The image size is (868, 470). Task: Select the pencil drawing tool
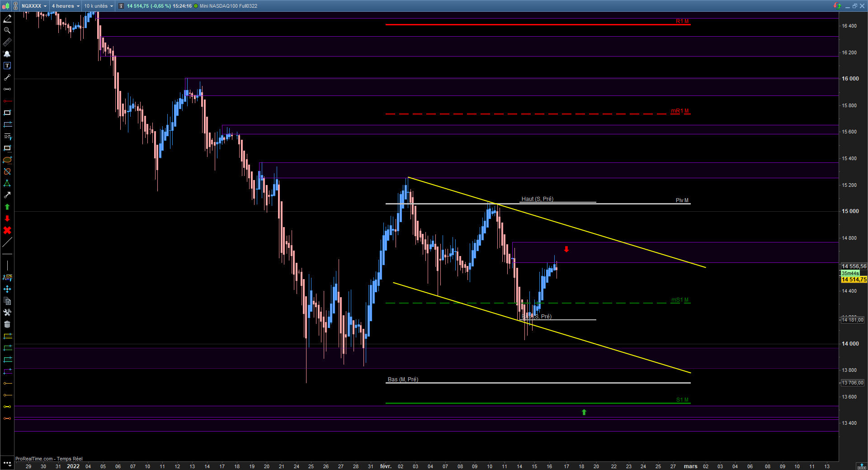(7, 19)
